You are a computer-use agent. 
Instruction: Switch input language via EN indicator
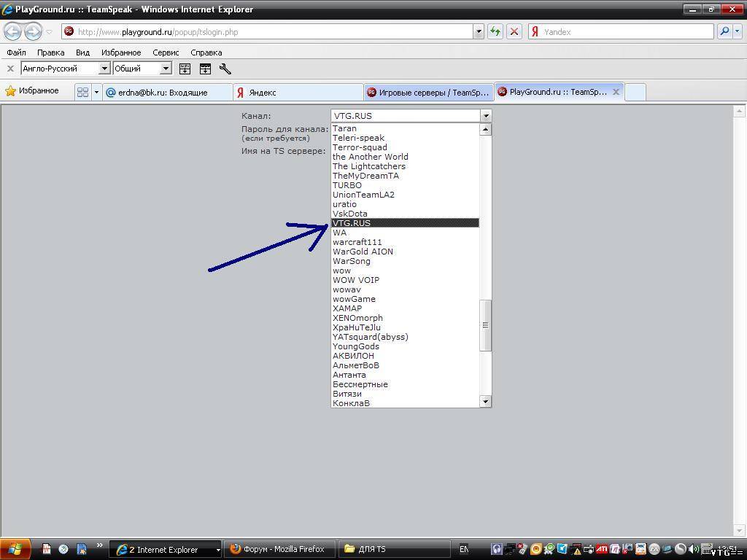click(x=464, y=549)
